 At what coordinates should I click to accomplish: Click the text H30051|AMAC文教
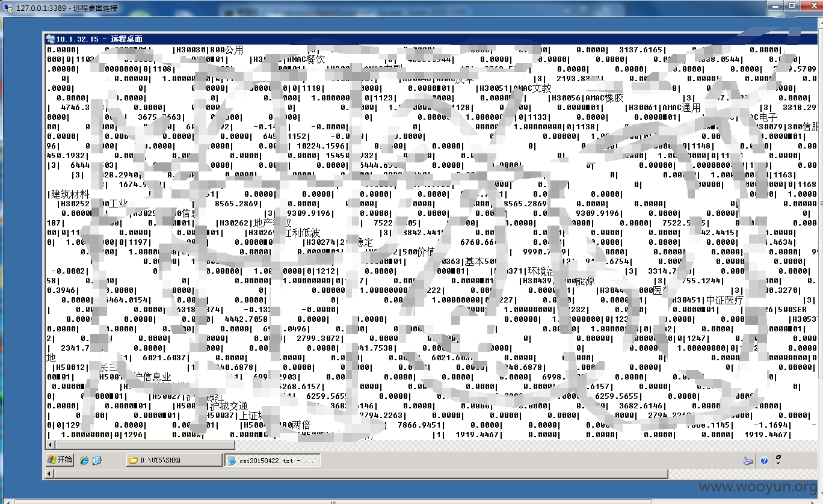[x=516, y=88]
